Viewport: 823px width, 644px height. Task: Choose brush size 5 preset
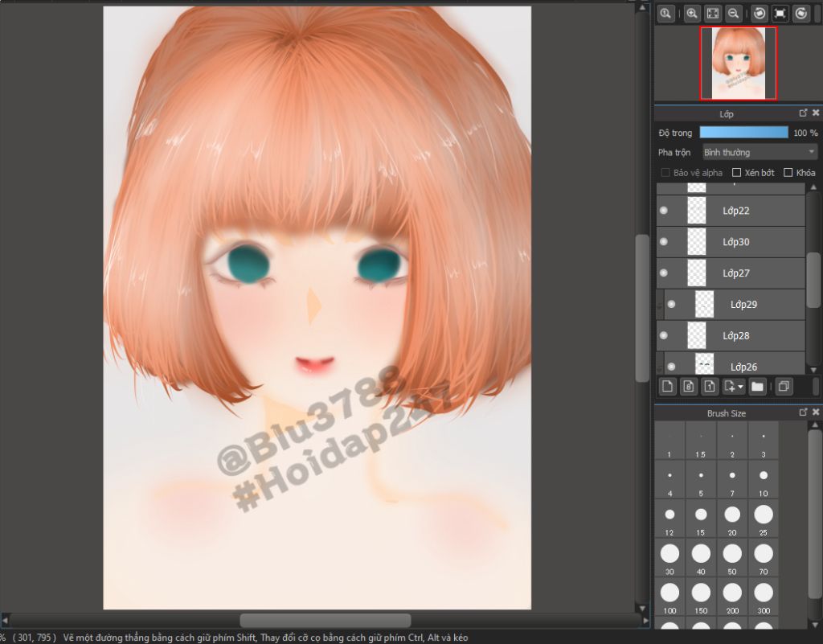pyautogui.click(x=701, y=480)
